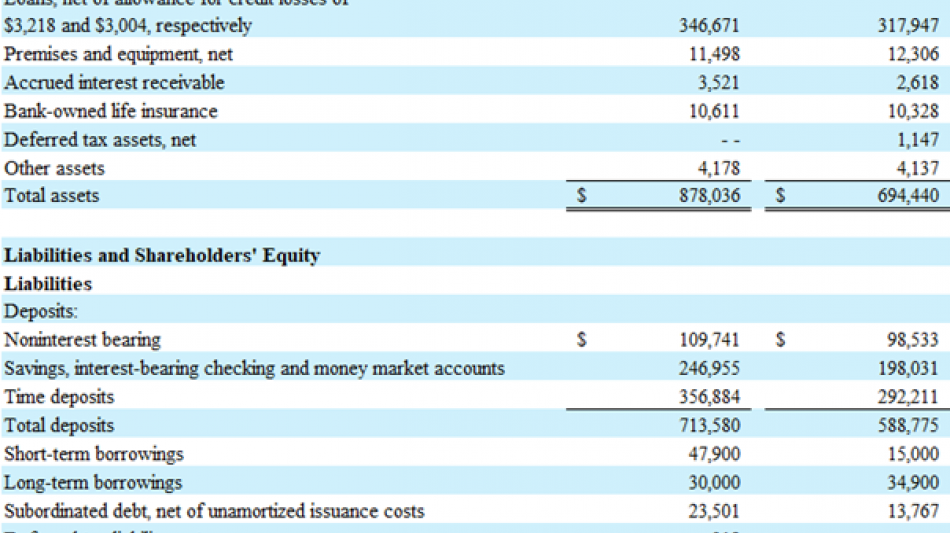This screenshot has width=950, height=533.
Task: Click the Noninterest bearing value 109,741
Action: tap(709, 340)
